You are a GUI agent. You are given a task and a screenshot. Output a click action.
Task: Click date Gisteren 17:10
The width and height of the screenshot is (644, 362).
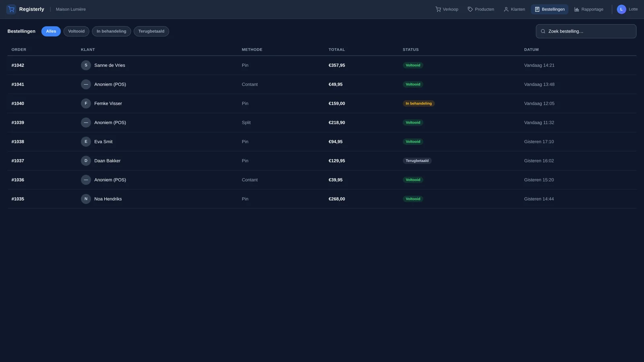click(539, 142)
